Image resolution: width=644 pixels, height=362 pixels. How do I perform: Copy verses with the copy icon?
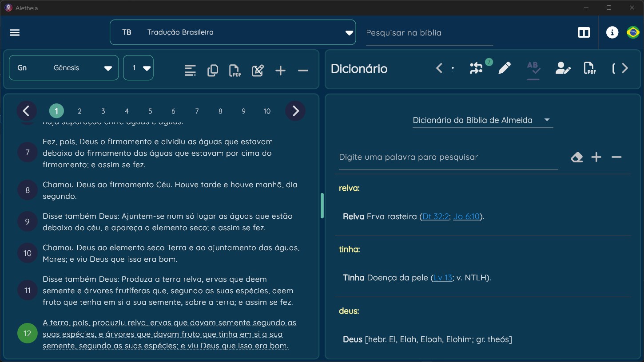tap(213, 71)
